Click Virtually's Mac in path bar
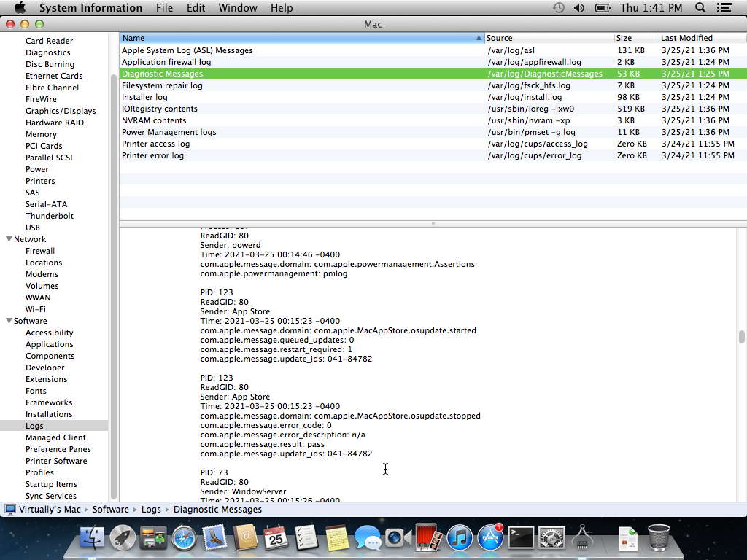This screenshot has width=747, height=560. [50, 509]
